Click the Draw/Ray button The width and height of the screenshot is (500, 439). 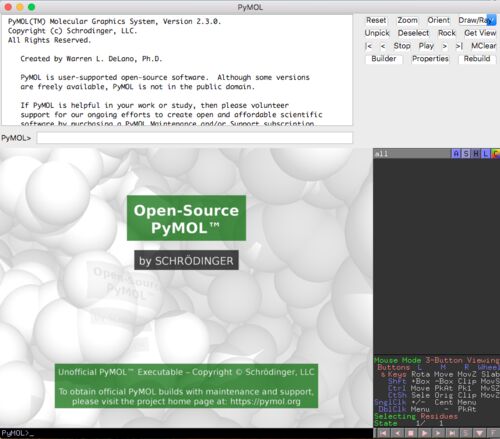click(477, 20)
